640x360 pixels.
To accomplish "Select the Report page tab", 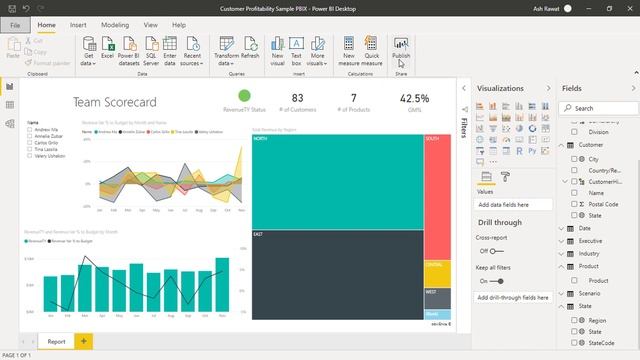I will 56,341.
